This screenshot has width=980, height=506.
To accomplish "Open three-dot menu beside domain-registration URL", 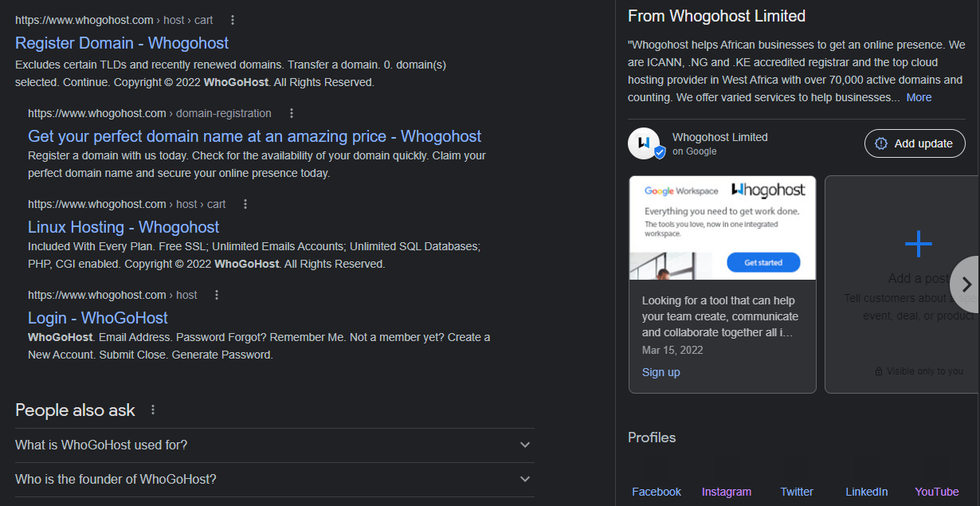I will click(292, 113).
